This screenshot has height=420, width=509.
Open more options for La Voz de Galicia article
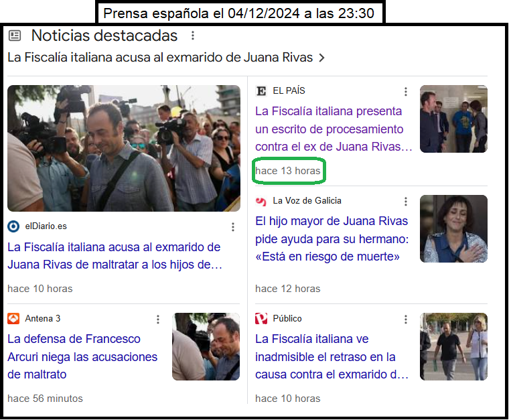point(406,202)
